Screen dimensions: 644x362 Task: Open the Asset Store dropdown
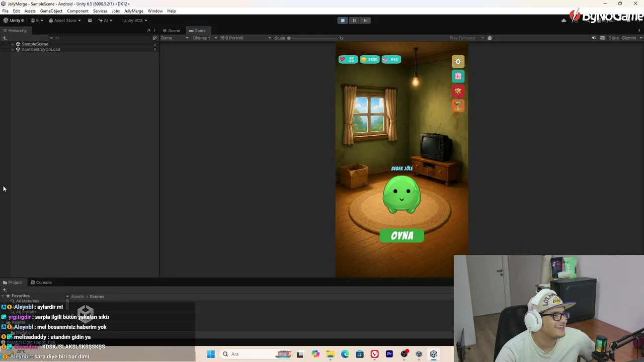click(x=65, y=21)
